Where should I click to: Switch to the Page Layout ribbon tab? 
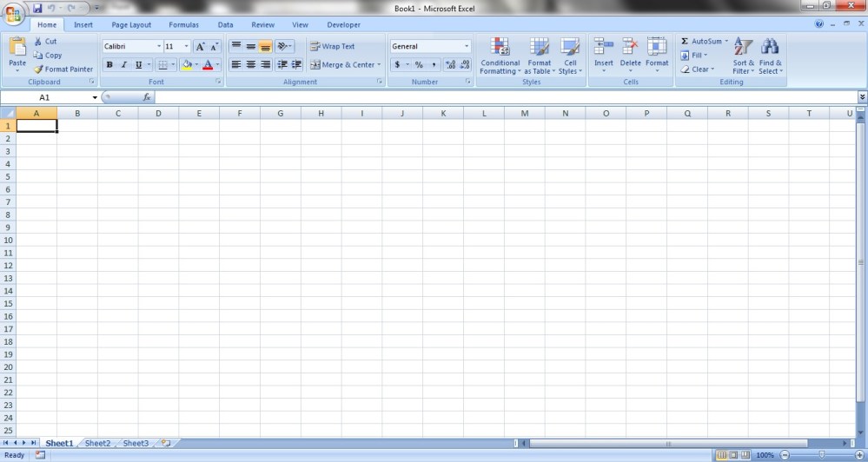[131, 25]
